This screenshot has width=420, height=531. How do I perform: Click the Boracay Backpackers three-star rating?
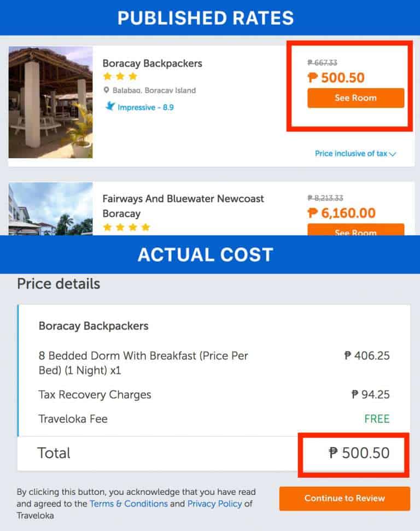pos(120,77)
